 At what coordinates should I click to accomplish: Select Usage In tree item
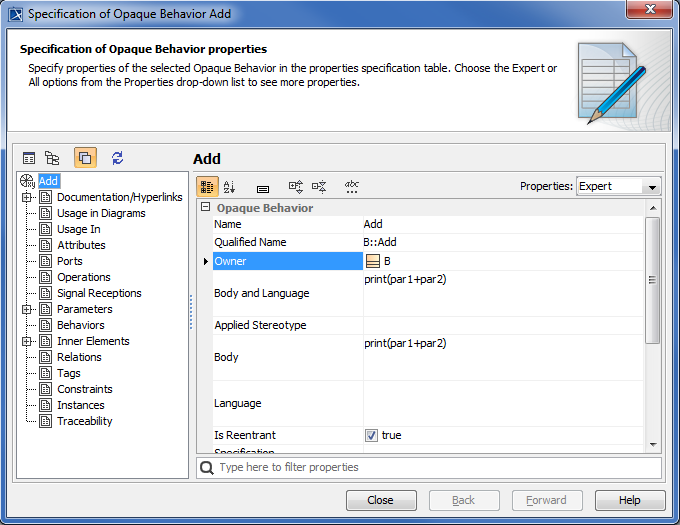pyautogui.click(x=78, y=229)
